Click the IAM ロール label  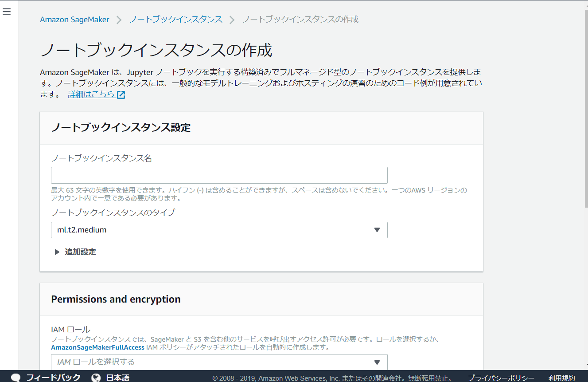70,330
